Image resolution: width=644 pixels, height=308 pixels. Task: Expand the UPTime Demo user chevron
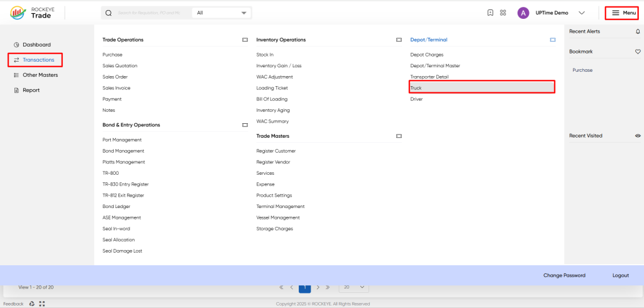582,13
